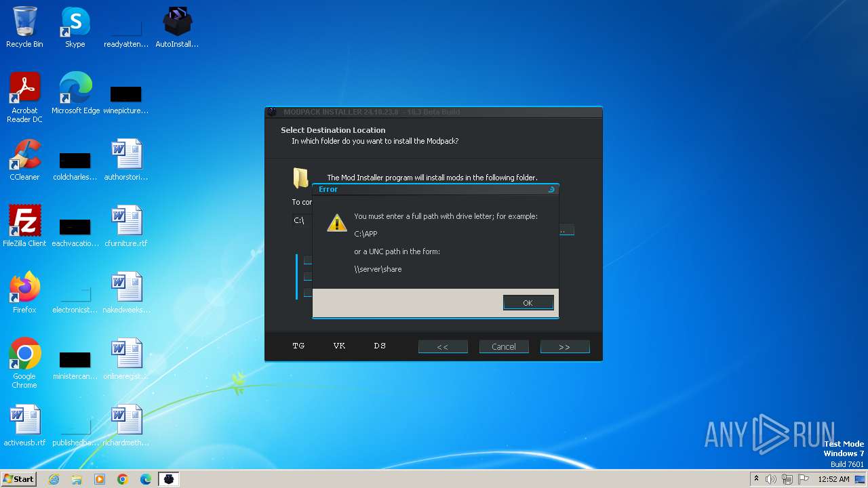Open nakedweeks document on desktop
This screenshot has height=488, width=868.
pyautogui.click(x=126, y=293)
